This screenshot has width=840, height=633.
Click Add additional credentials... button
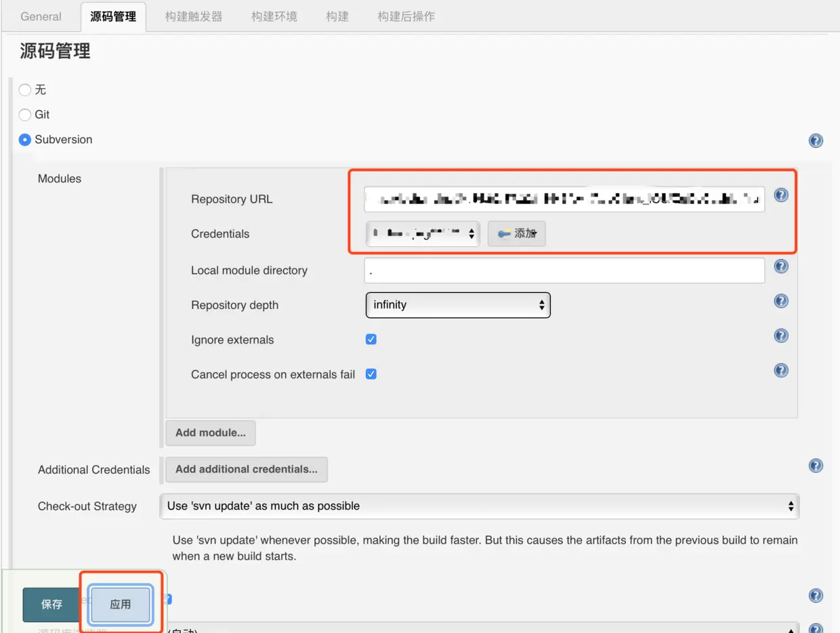click(247, 469)
